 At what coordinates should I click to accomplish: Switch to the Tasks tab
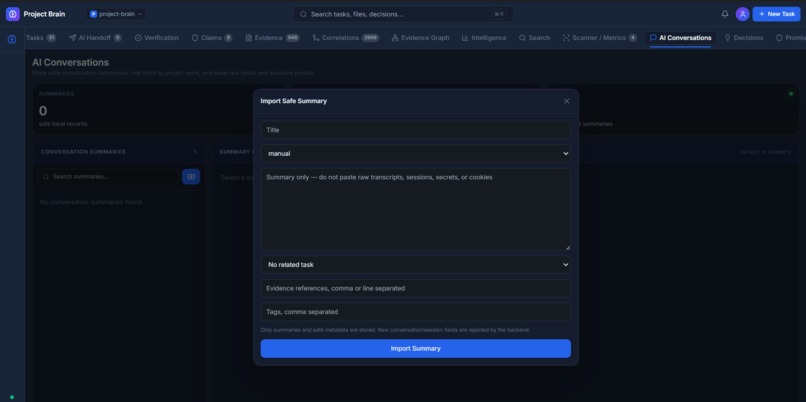click(x=41, y=38)
